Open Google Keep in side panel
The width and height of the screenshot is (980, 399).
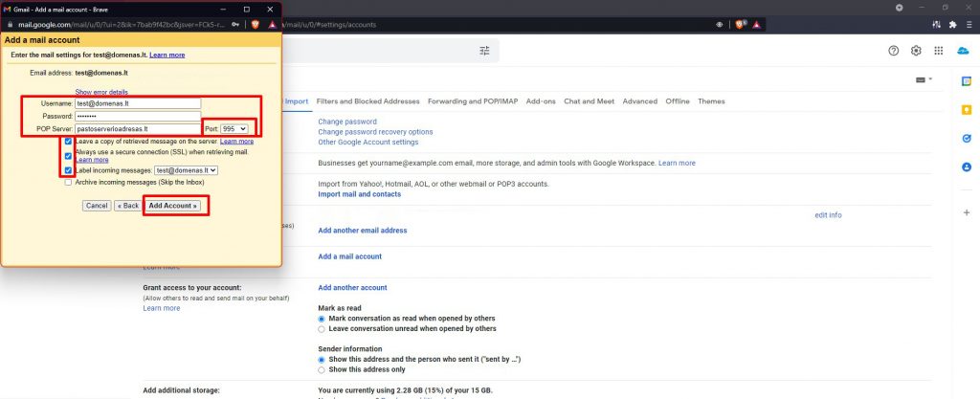click(x=967, y=110)
